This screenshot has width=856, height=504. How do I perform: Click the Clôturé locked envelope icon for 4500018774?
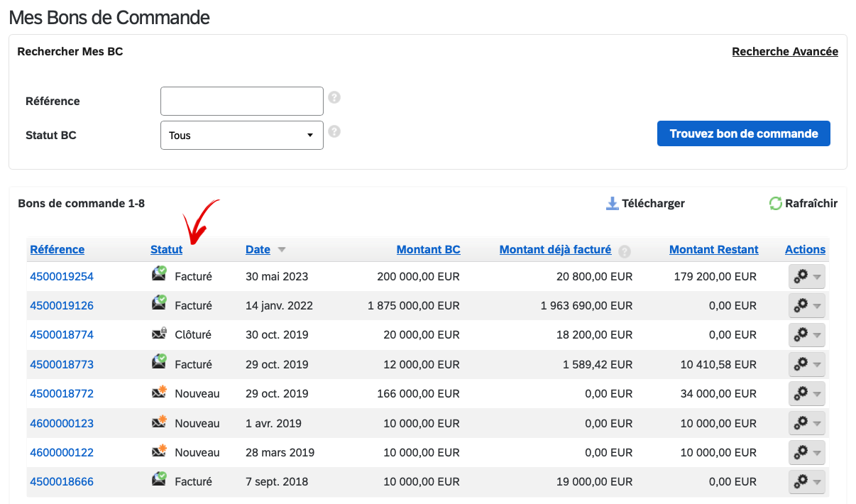click(160, 333)
